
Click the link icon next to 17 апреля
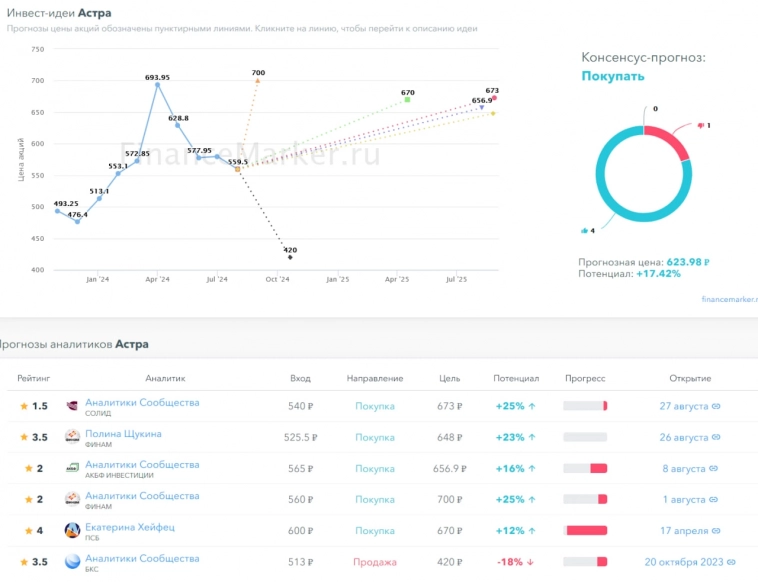tap(716, 531)
